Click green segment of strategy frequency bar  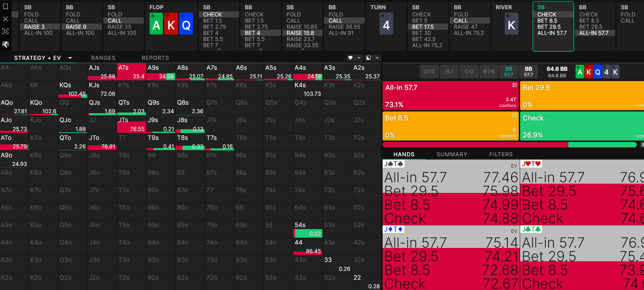pyautogui.click(x=602, y=145)
